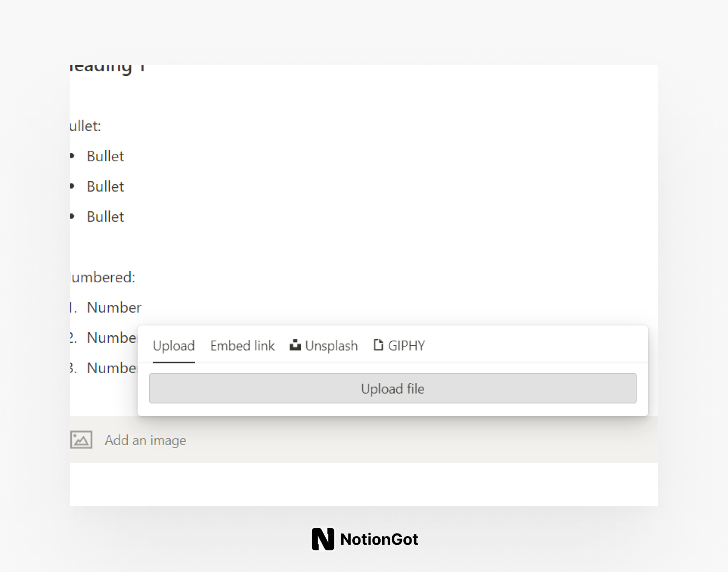The width and height of the screenshot is (728, 572).
Task: Click the 'umbered:' paragraph text
Action: tap(103, 277)
